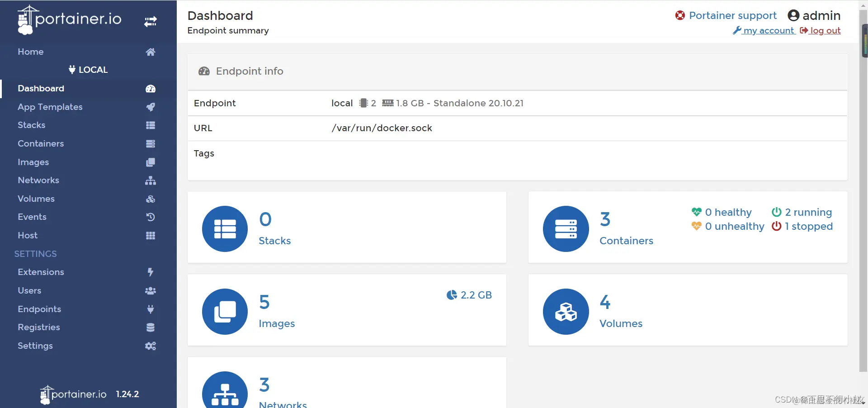Viewport: 868px width, 408px height.
Task: Click the LOCAL endpoint label
Action: (88, 70)
